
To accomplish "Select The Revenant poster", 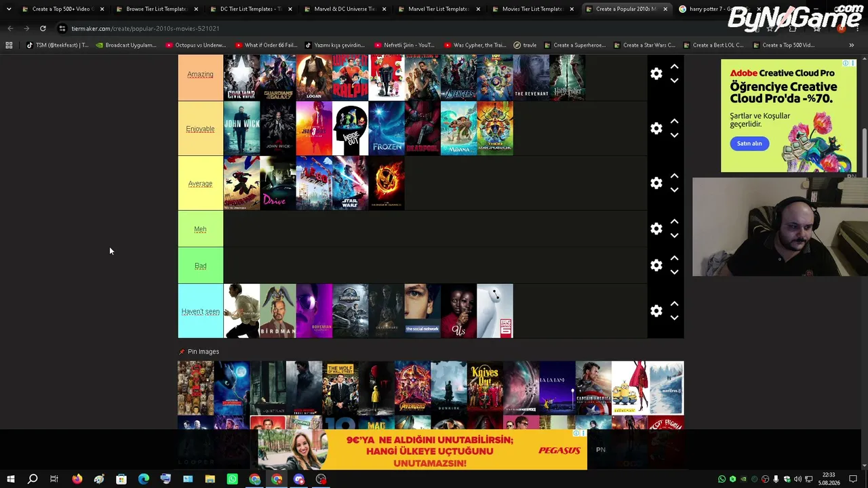I will [531, 77].
